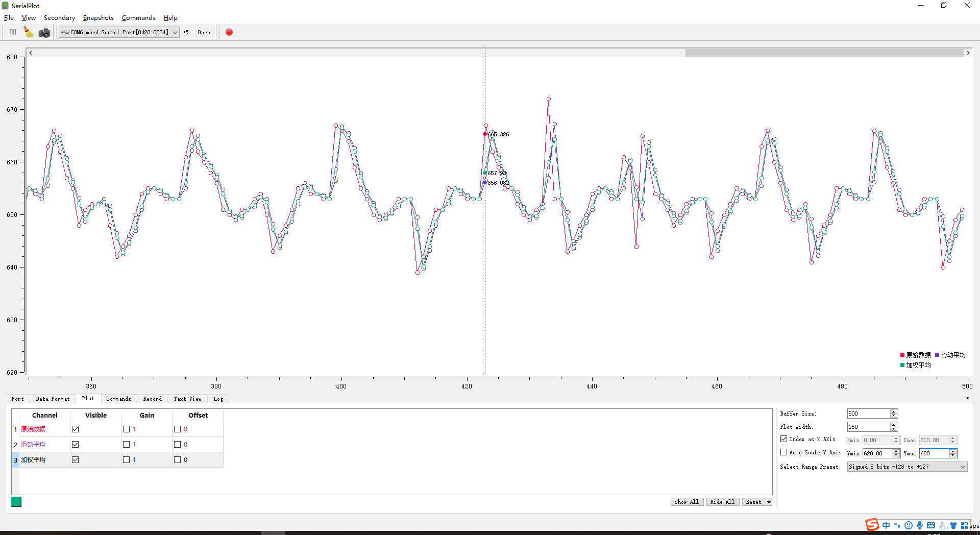Click the green channel color swatch

click(x=16, y=502)
